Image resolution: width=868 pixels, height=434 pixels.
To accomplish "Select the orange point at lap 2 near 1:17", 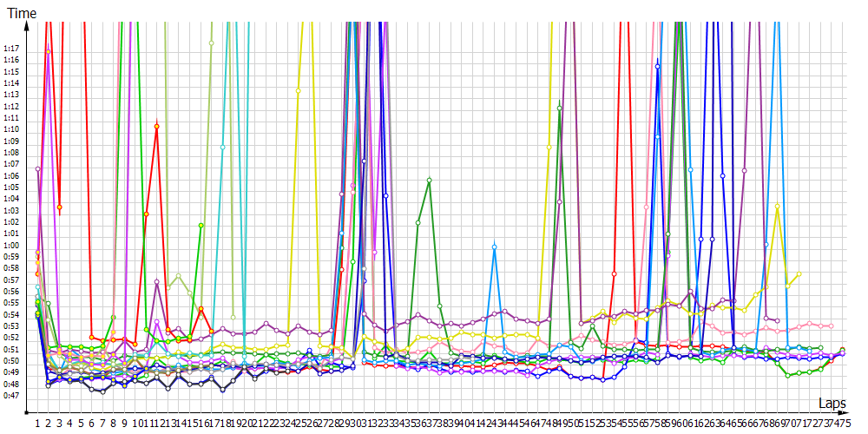I will coord(49,51).
